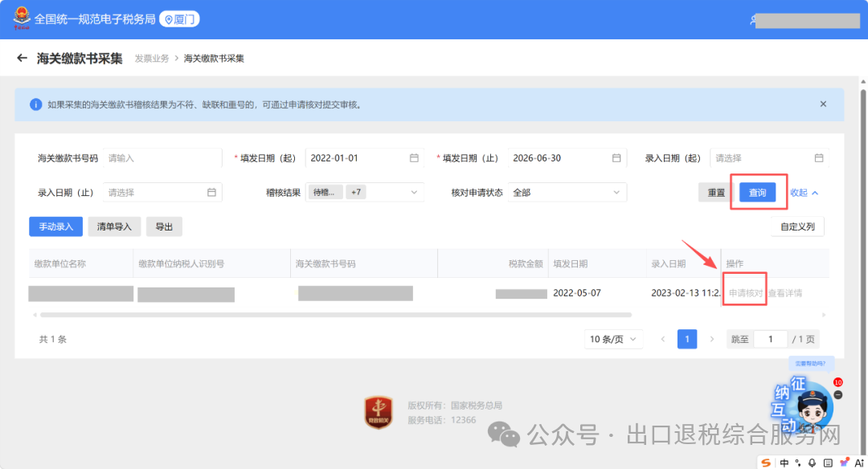Screen dimensions: 868x469
Task: Click the microphone icon in IME bar
Action: pyautogui.click(x=812, y=463)
